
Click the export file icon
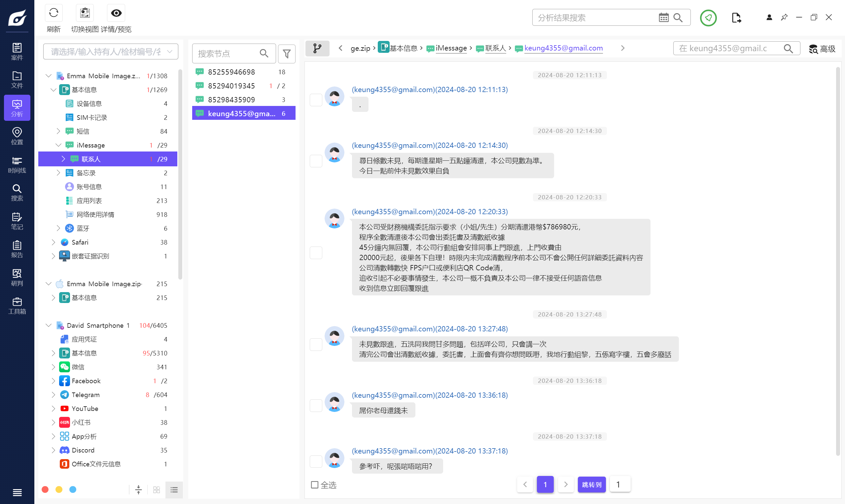point(736,18)
